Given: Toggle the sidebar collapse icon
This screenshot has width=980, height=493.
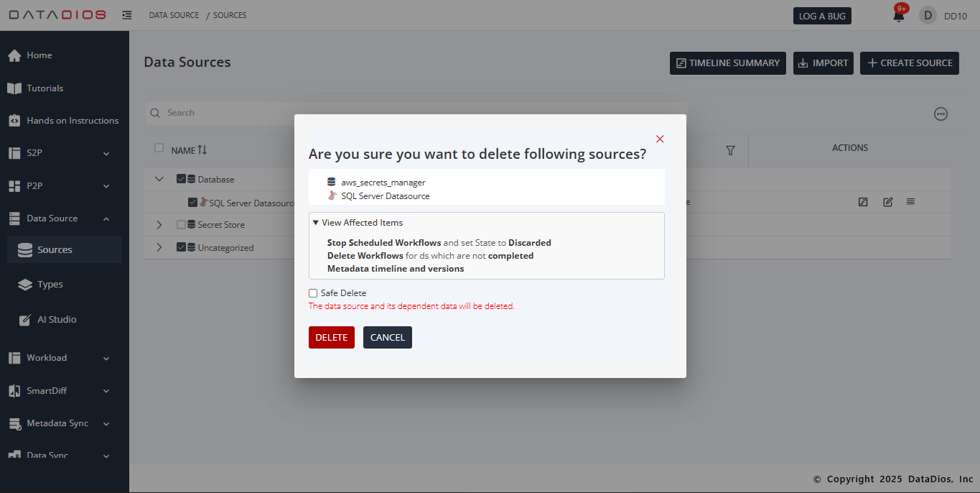Looking at the screenshot, I should (127, 15).
